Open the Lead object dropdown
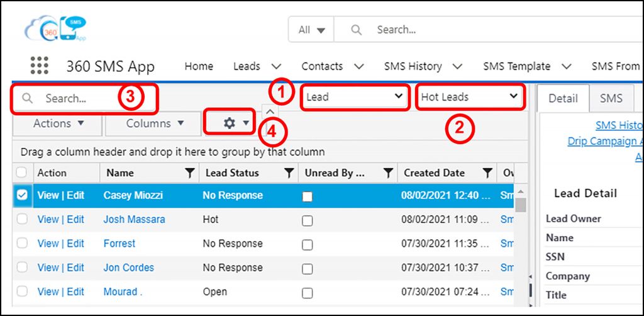The height and width of the screenshot is (316, 644). point(355,97)
